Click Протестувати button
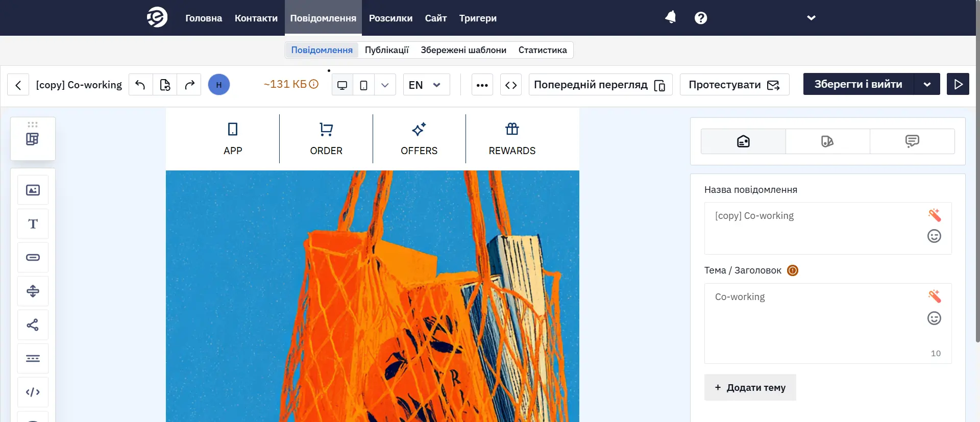The height and width of the screenshot is (422, 980). (x=734, y=85)
